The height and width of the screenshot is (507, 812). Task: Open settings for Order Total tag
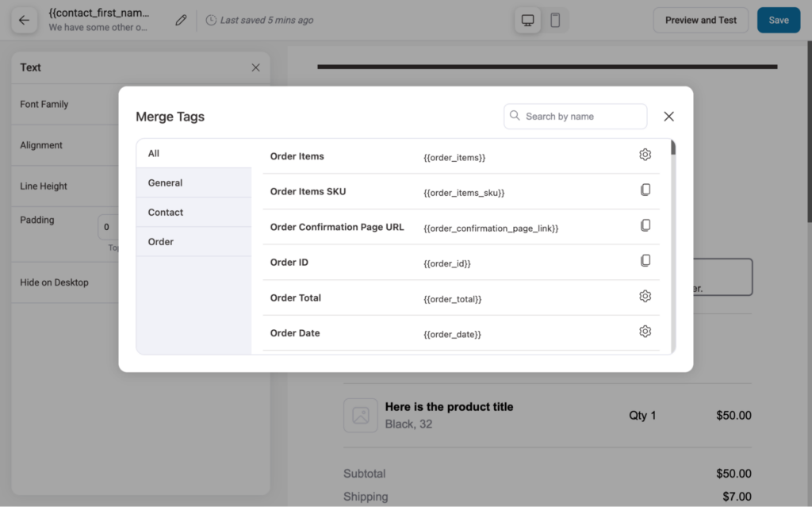pos(645,296)
